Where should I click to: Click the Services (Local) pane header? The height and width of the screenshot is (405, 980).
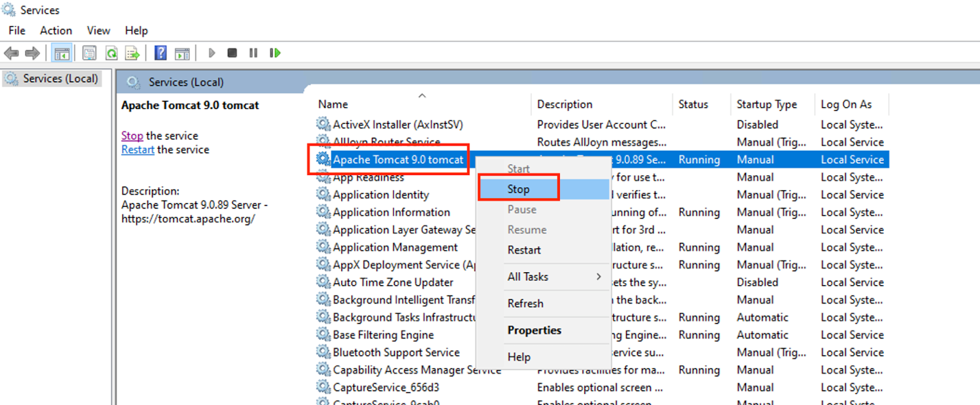pos(186,82)
